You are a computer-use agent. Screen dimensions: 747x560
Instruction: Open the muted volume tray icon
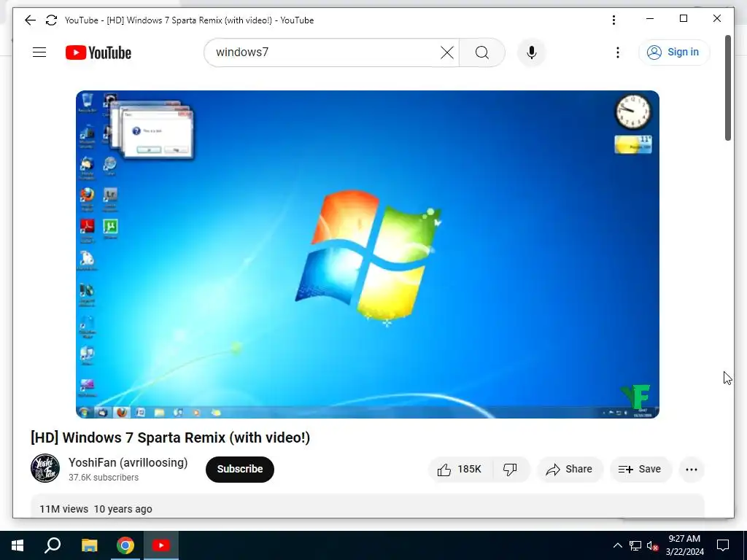[x=653, y=545]
